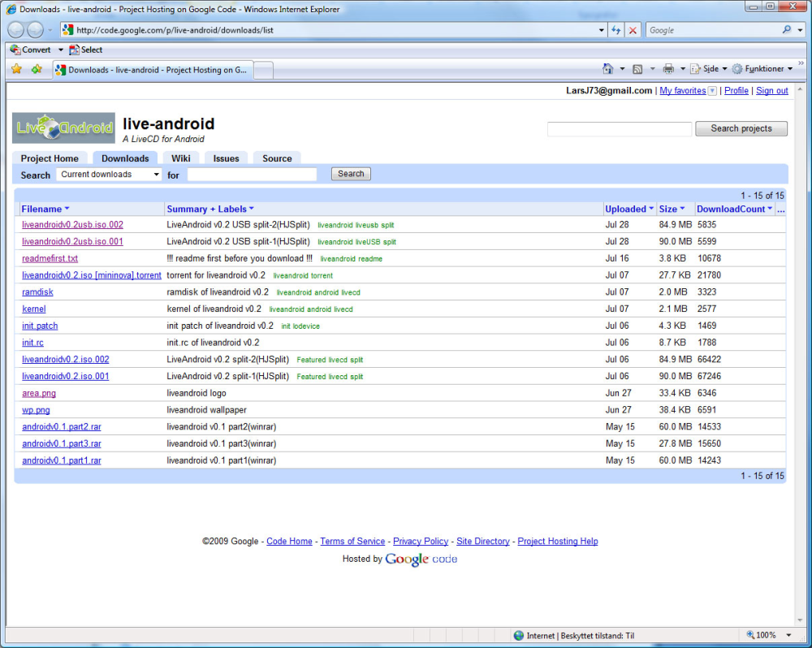Click the Refresh page icon

(616, 30)
